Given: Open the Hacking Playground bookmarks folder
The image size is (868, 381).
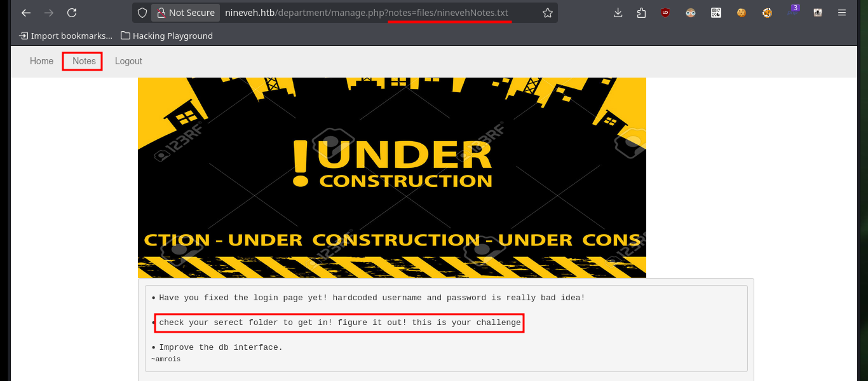Looking at the screenshot, I should pyautogui.click(x=166, y=36).
